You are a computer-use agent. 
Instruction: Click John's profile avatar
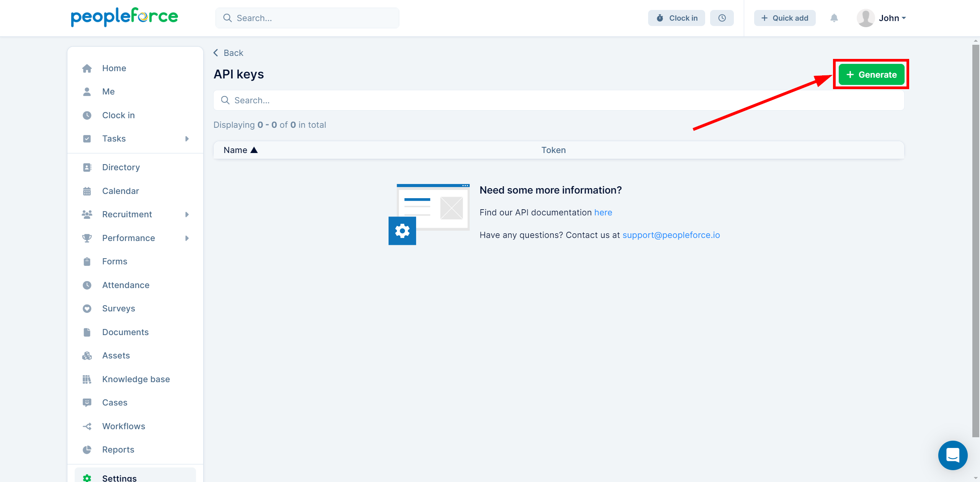(866, 18)
